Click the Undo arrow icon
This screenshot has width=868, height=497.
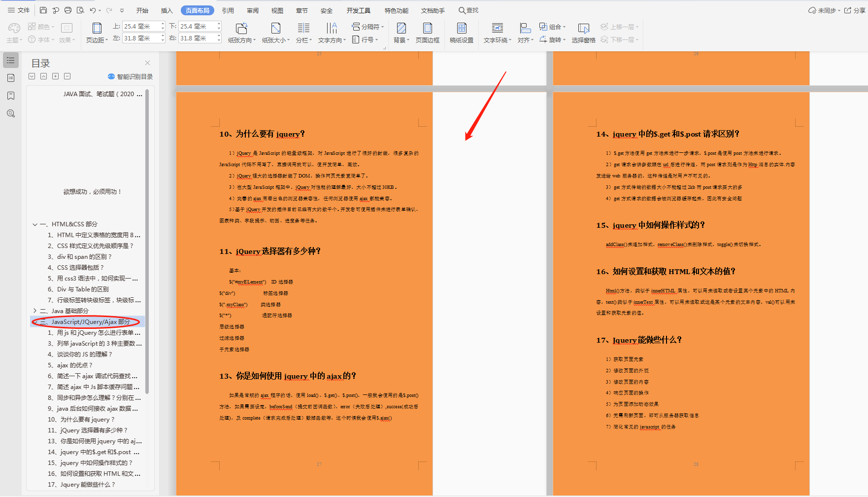93,10
